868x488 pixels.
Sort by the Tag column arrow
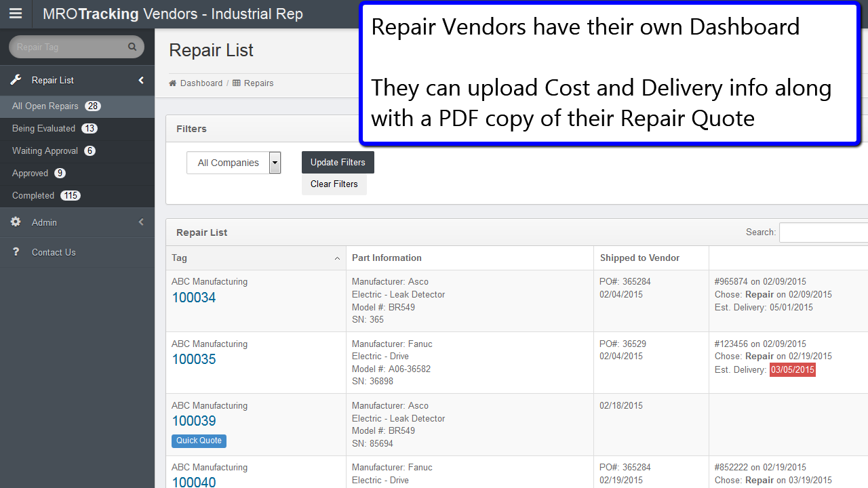337,258
